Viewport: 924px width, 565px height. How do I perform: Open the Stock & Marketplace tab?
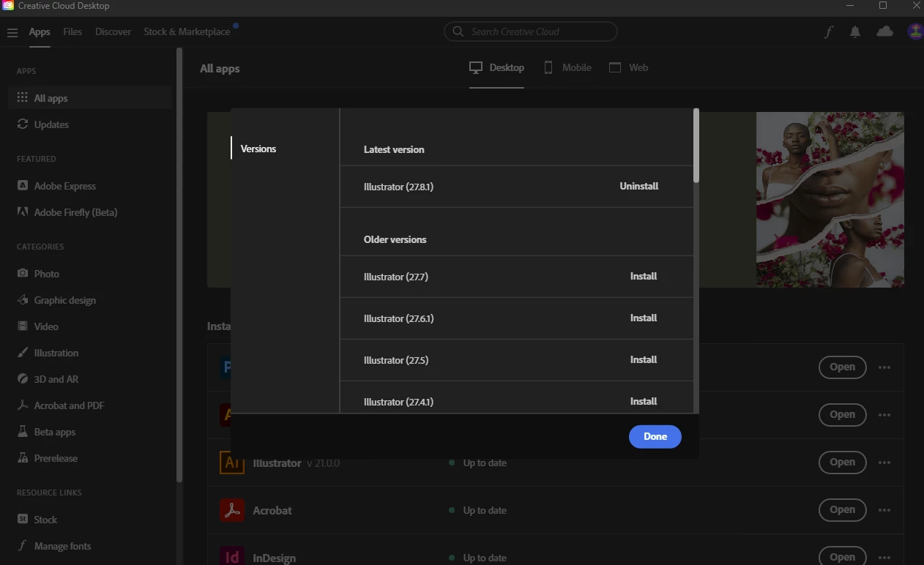pyautogui.click(x=187, y=31)
